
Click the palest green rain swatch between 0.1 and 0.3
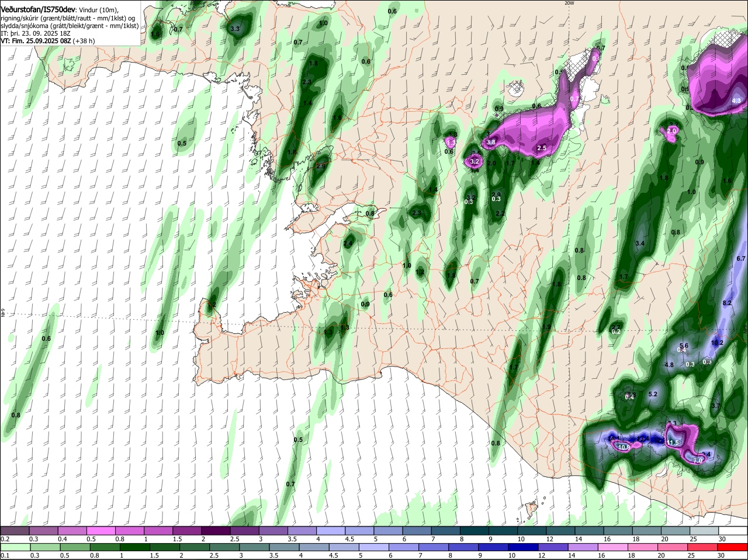[x=15, y=547]
